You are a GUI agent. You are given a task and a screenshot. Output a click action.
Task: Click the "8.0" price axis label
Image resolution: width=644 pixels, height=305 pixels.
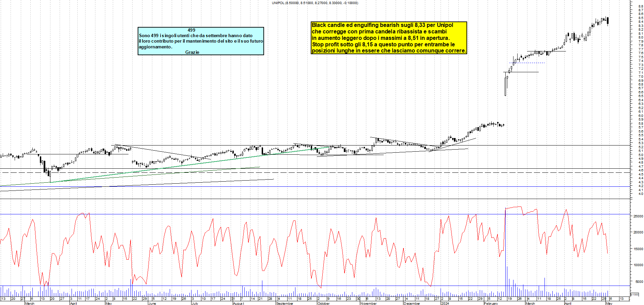(641, 37)
